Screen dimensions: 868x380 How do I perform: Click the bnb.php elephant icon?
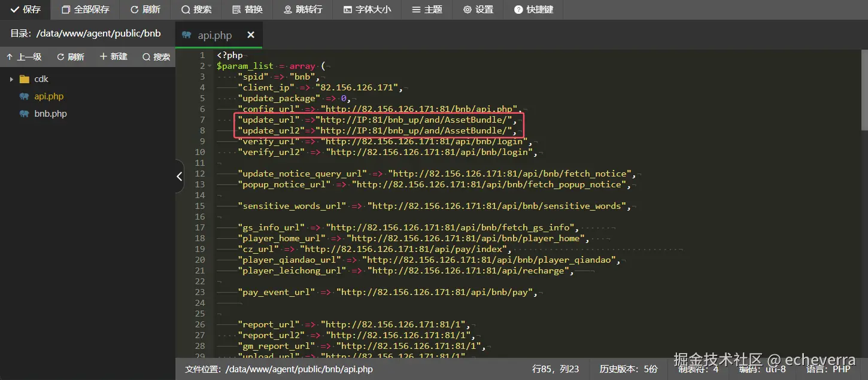pos(24,114)
